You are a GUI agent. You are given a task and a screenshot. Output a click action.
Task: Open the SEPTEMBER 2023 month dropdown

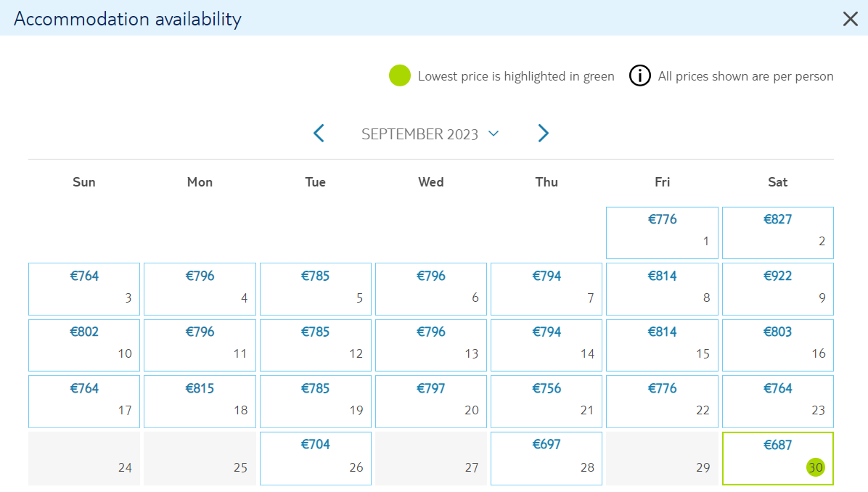[x=430, y=134]
